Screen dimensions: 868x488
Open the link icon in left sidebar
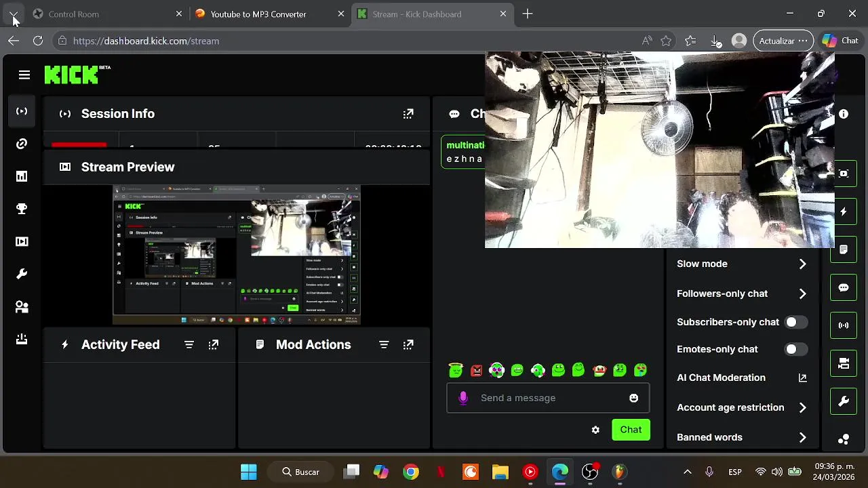[22, 144]
